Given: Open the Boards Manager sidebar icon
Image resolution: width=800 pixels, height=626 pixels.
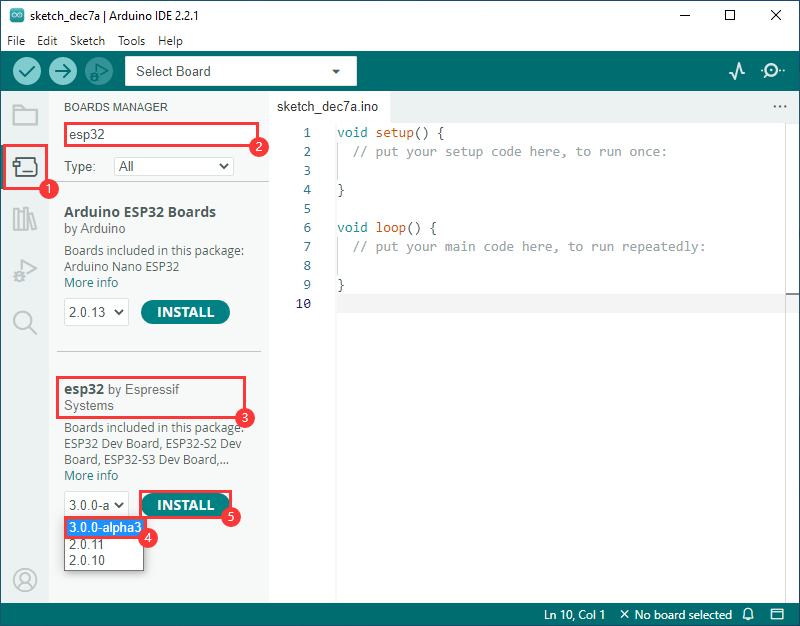Looking at the screenshot, I should [x=25, y=166].
